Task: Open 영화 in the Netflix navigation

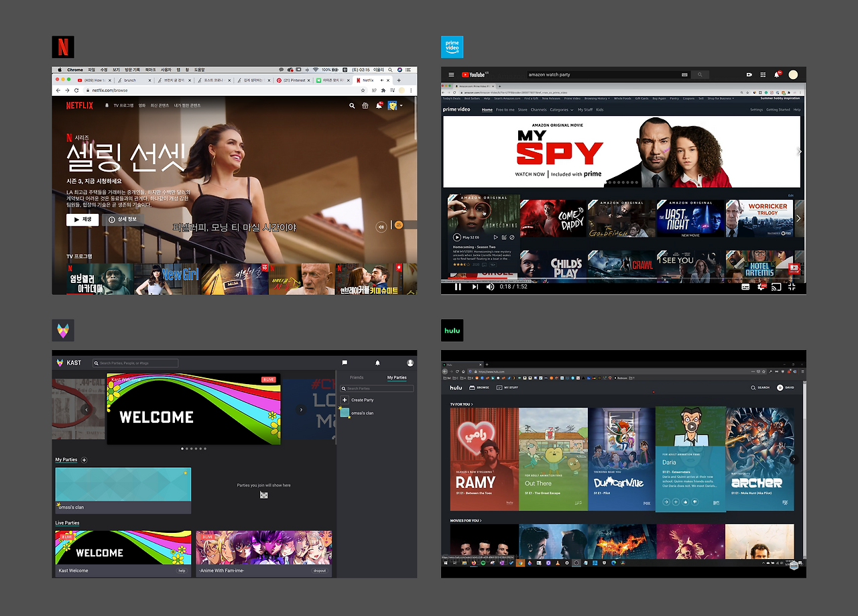Action: [x=141, y=105]
